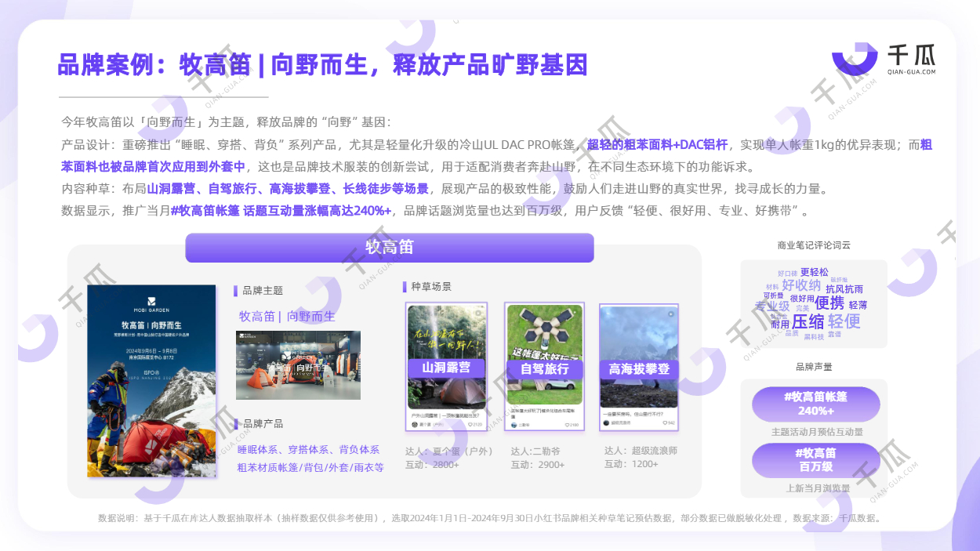The width and height of the screenshot is (980, 551).
Task: Click the text 互动：2800+
Action: click(432, 466)
